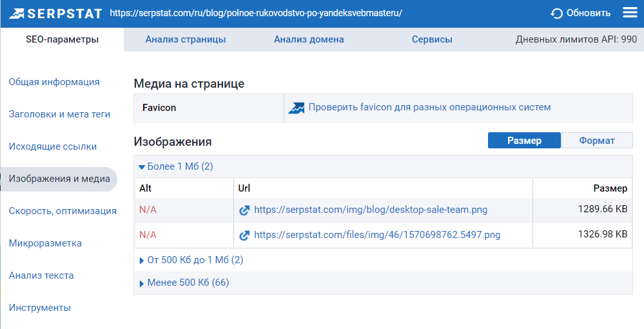The height and width of the screenshot is (329, 644).
Task: Open external link icon for desktop-sale-team.png
Action: pyautogui.click(x=244, y=210)
